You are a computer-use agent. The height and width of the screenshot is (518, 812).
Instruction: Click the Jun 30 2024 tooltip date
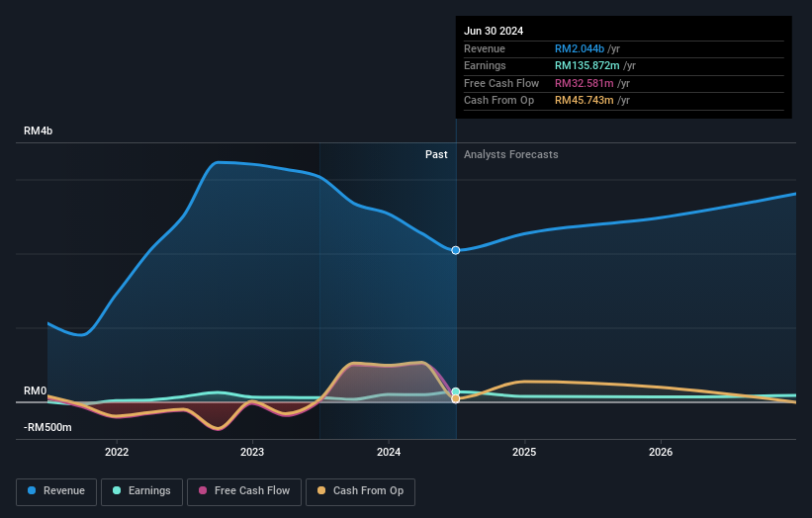494,31
